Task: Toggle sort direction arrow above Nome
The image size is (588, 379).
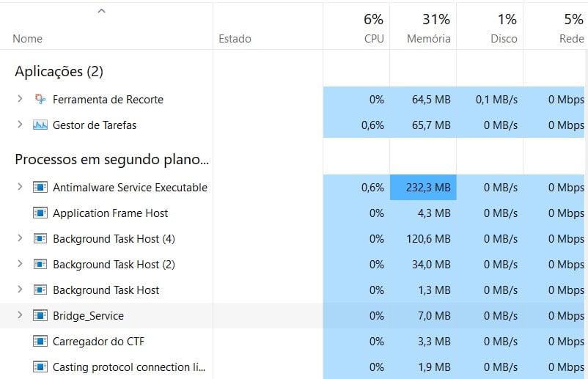Action: (102, 11)
